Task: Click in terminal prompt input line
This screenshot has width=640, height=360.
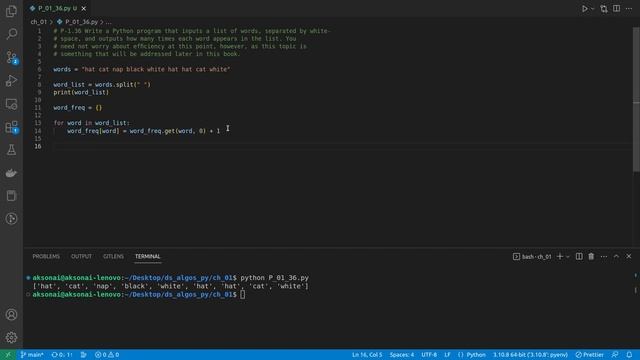Action: click(x=242, y=294)
